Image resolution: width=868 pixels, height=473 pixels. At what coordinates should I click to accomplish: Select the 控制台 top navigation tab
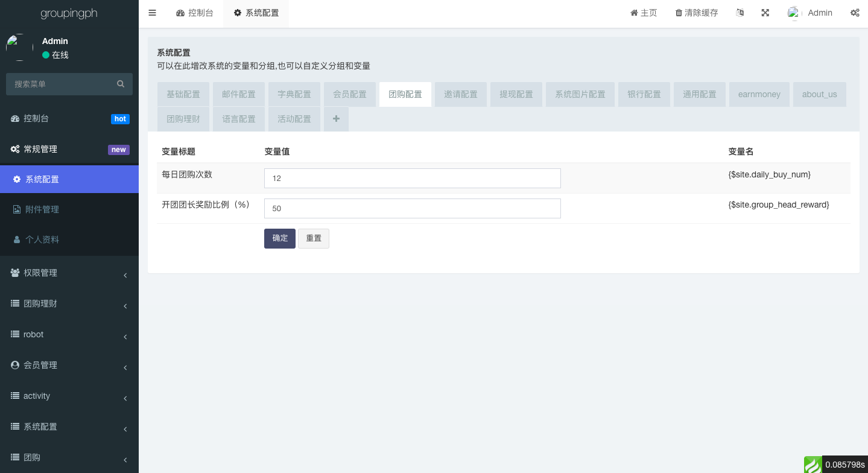[195, 13]
